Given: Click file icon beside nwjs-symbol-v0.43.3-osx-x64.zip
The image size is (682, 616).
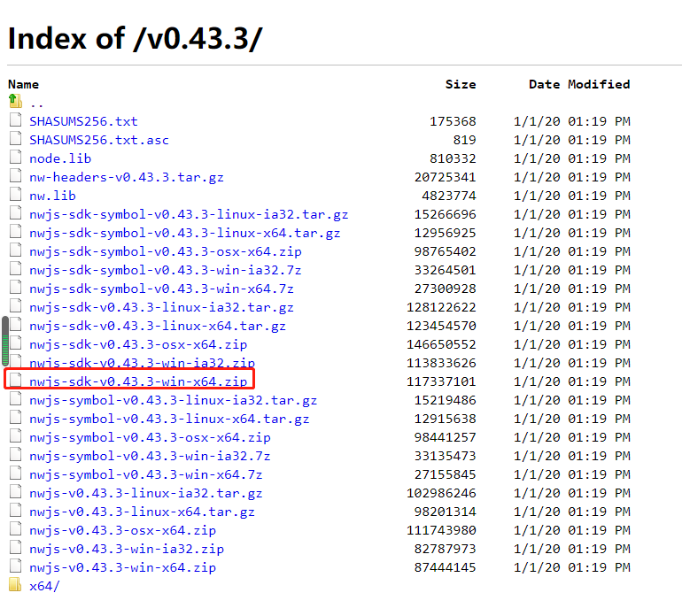Looking at the screenshot, I should point(16,435).
